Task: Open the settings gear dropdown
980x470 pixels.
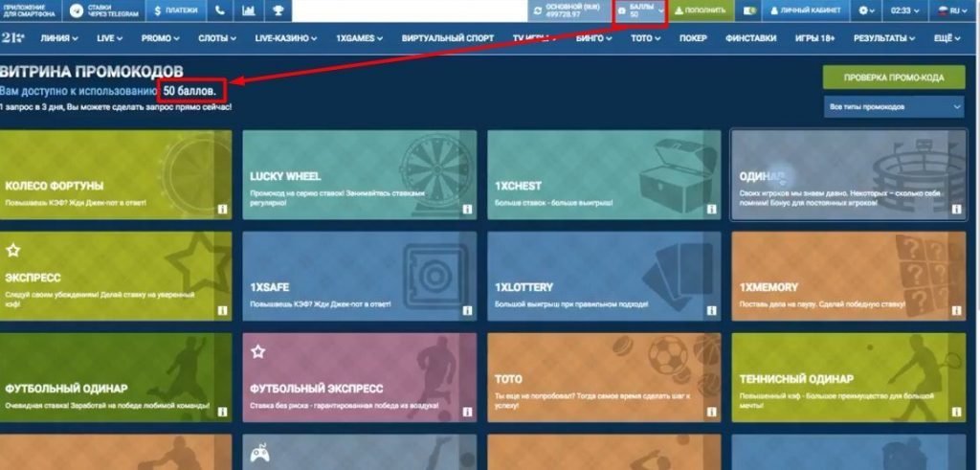Action: [x=867, y=11]
